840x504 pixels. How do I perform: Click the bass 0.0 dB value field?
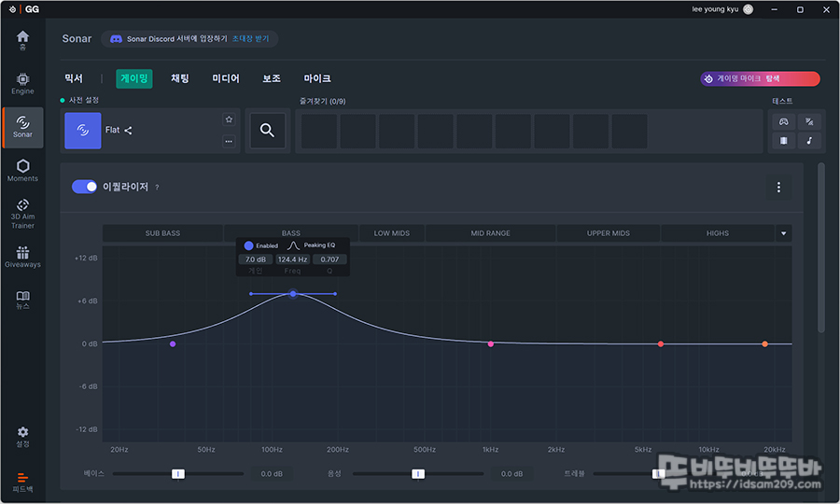[272, 474]
